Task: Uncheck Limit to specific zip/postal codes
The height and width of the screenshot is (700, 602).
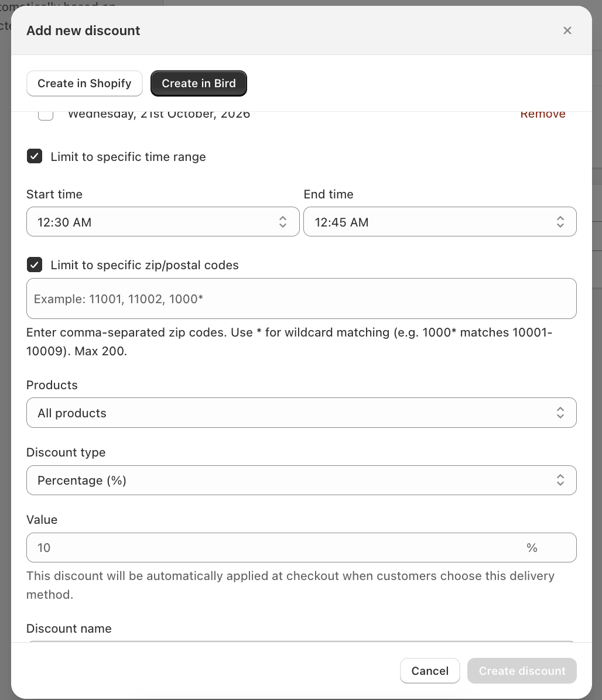Action: click(x=35, y=265)
